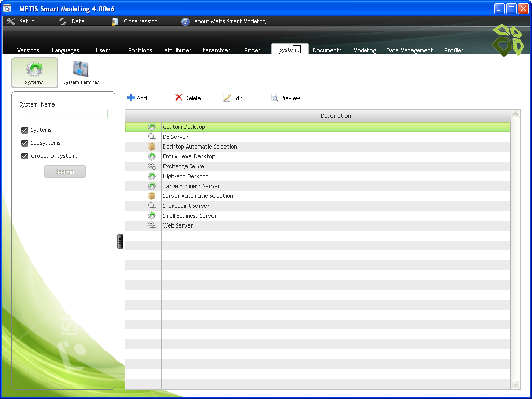The image size is (532, 399).
Task: Choose Close session from the menu bar
Action: [x=140, y=21]
